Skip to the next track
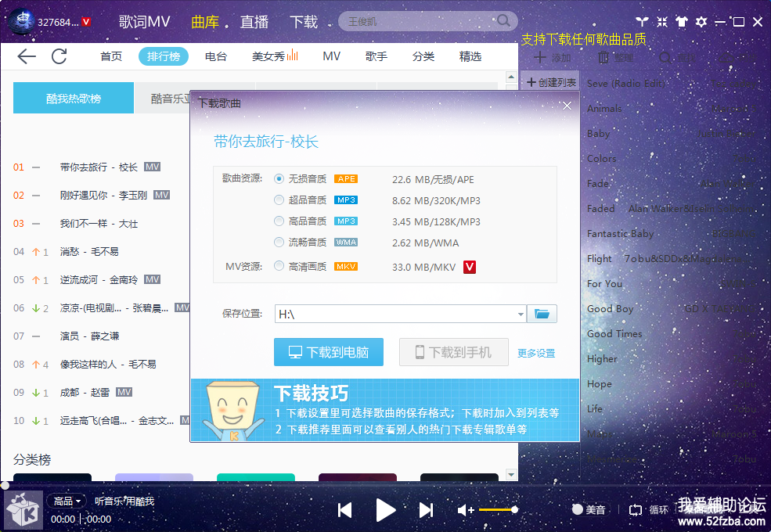The width and height of the screenshot is (771, 532). pyautogui.click(x=426, y=510)
